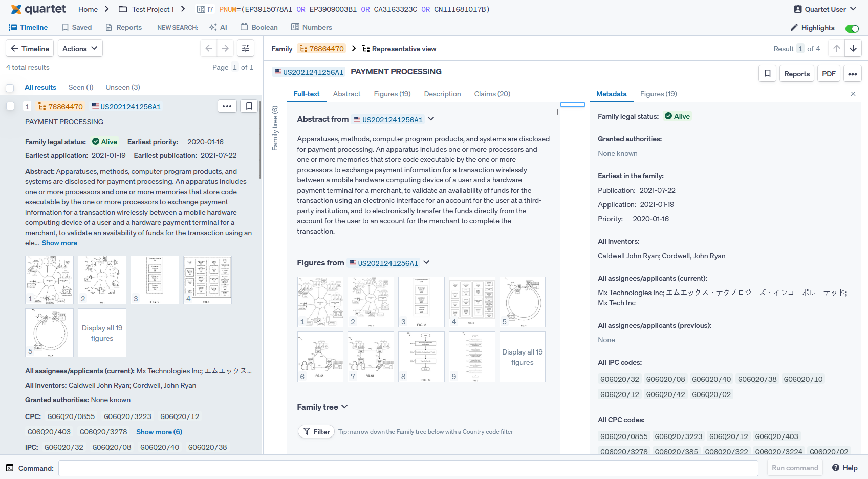Go to next result down arrow
868x479 pixels.
click(853, 48)
